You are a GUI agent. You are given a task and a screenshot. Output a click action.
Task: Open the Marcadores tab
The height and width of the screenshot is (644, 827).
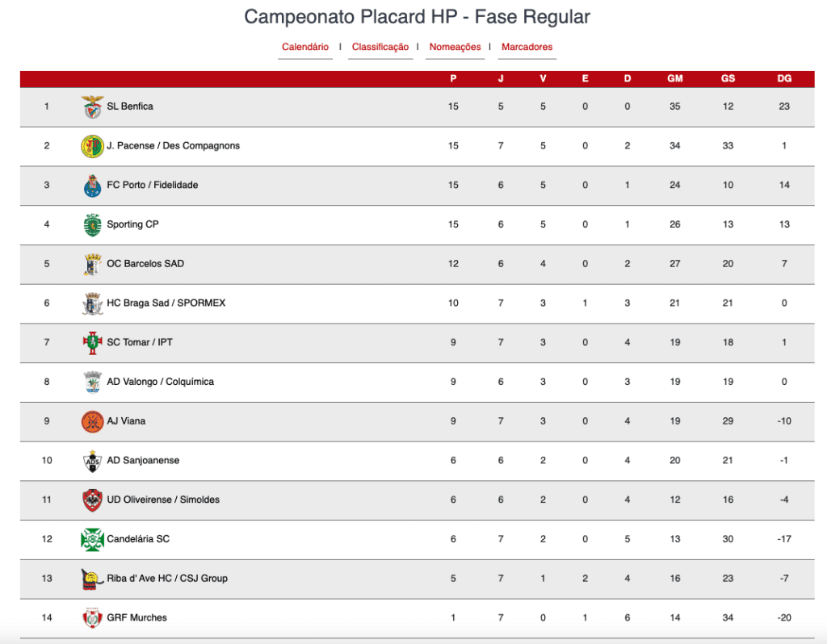coord(527,47)
